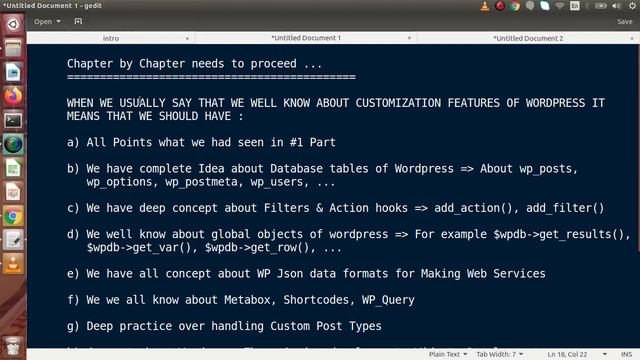
Task: Open the sound volume indicator
Action: pyautogui.click(x=616, y=6)
